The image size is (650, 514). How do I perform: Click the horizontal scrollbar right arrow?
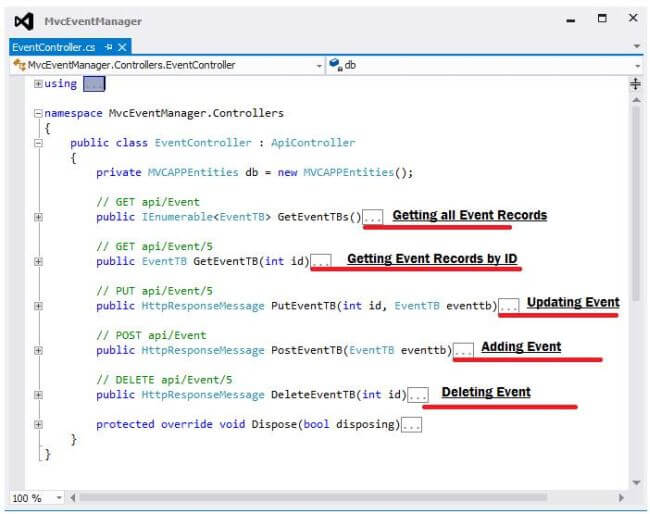(621, 497)
